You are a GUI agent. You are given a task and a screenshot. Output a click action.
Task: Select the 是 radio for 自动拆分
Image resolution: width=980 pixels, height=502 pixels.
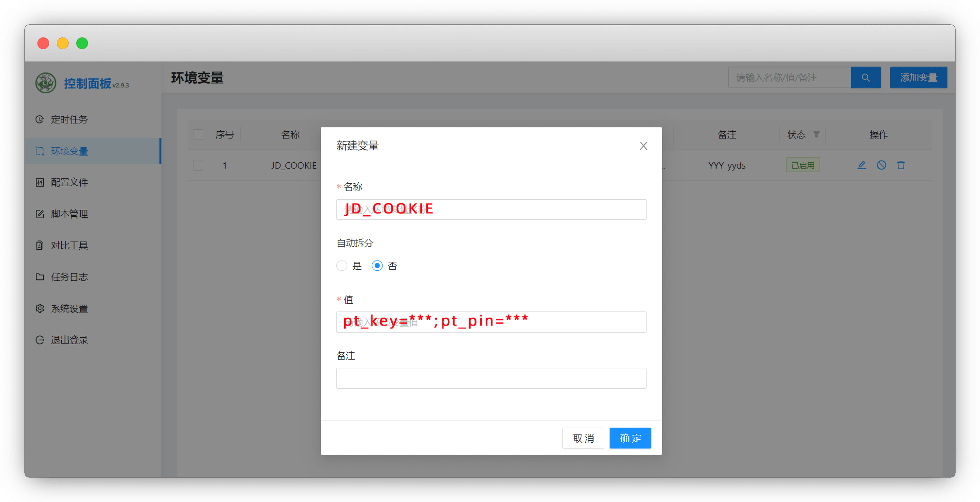point(342,266)
